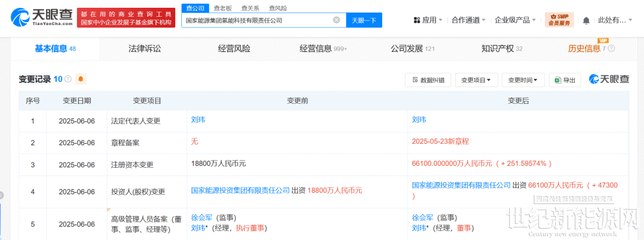Image resolution: width=644 pixels, height=240 pixels.
Task: Select the 查老板 search tab
Action: 222,8
